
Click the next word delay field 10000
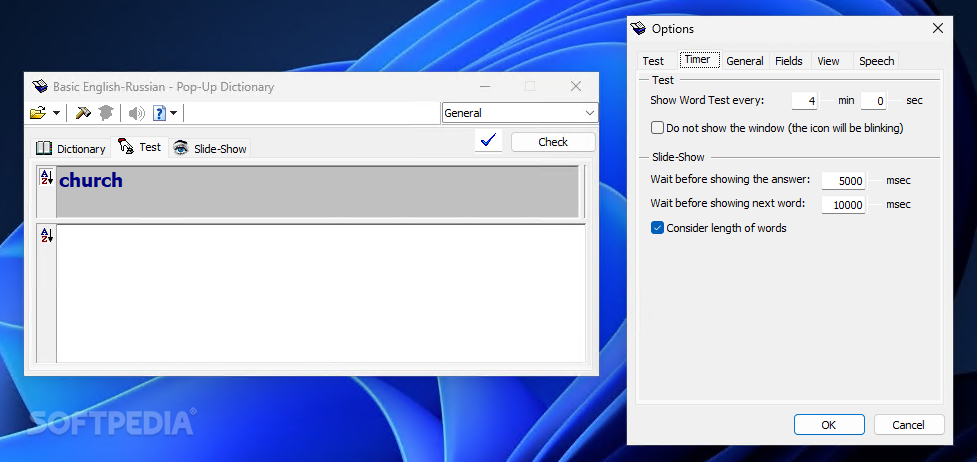coord(844,205)
